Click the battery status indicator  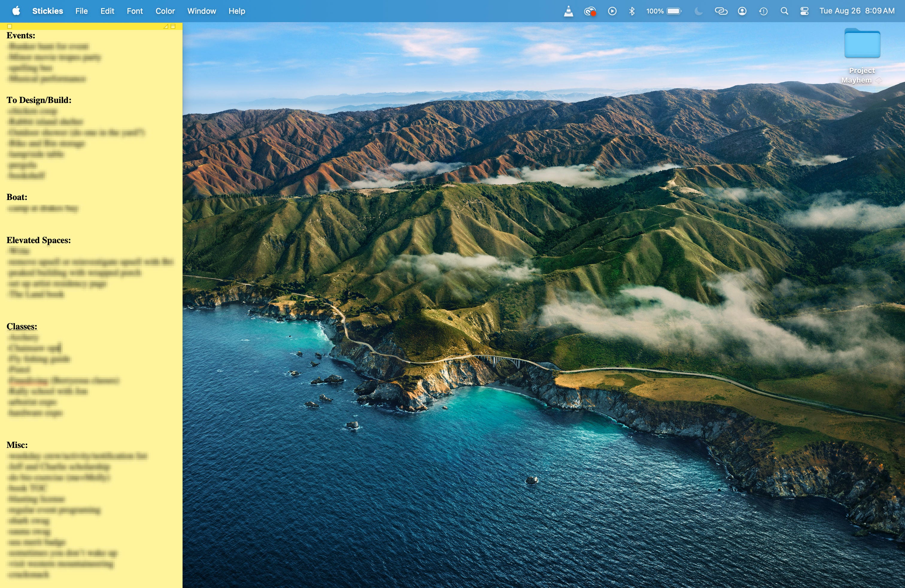click(663, 11)
